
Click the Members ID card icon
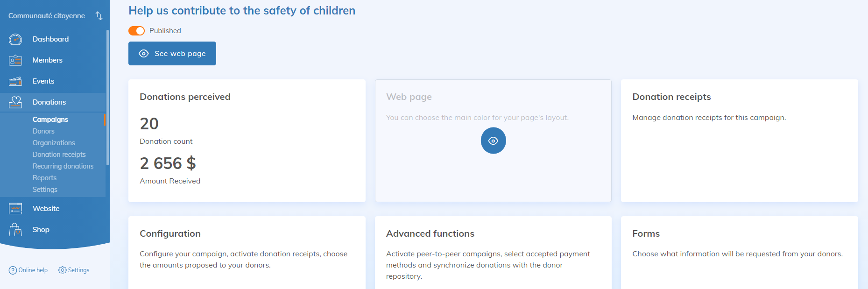click(15, 60)
